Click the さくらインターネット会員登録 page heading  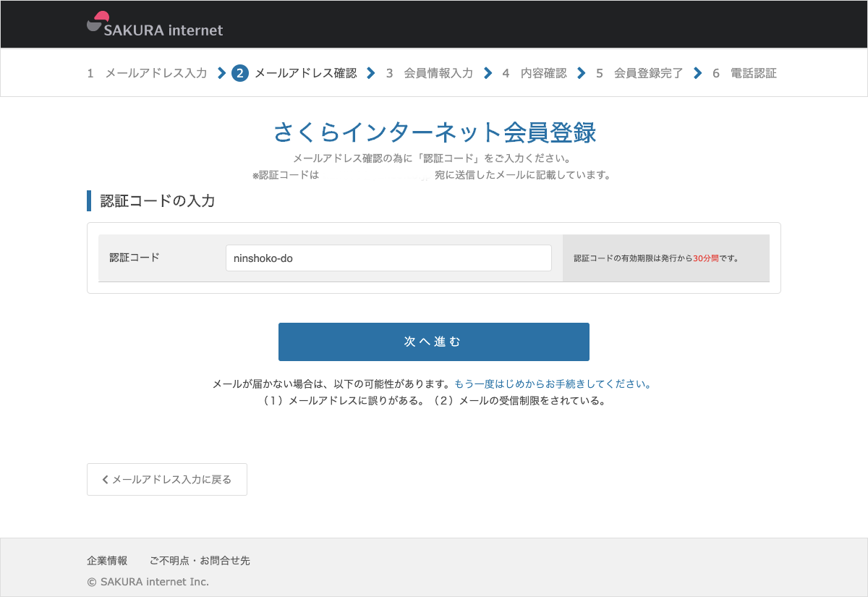(434, 132)
